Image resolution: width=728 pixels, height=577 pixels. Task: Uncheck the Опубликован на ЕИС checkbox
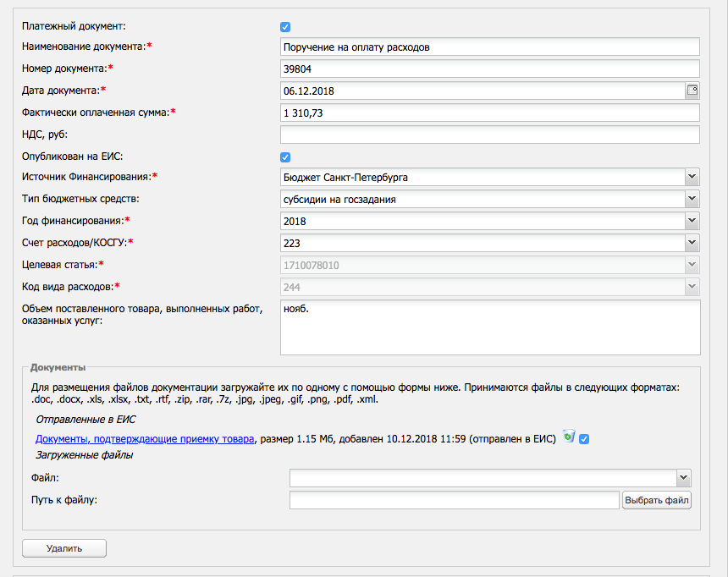point(285,157)
